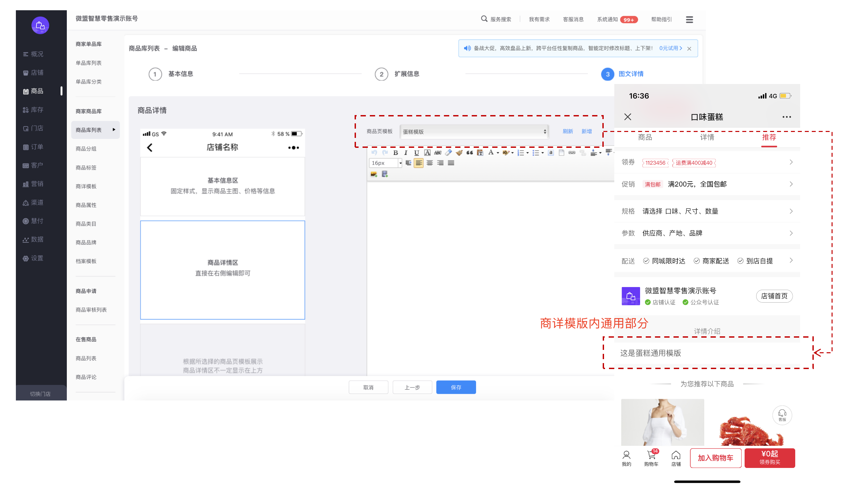Click the insert hyperlink chain icon

click(x=572, y=152)
